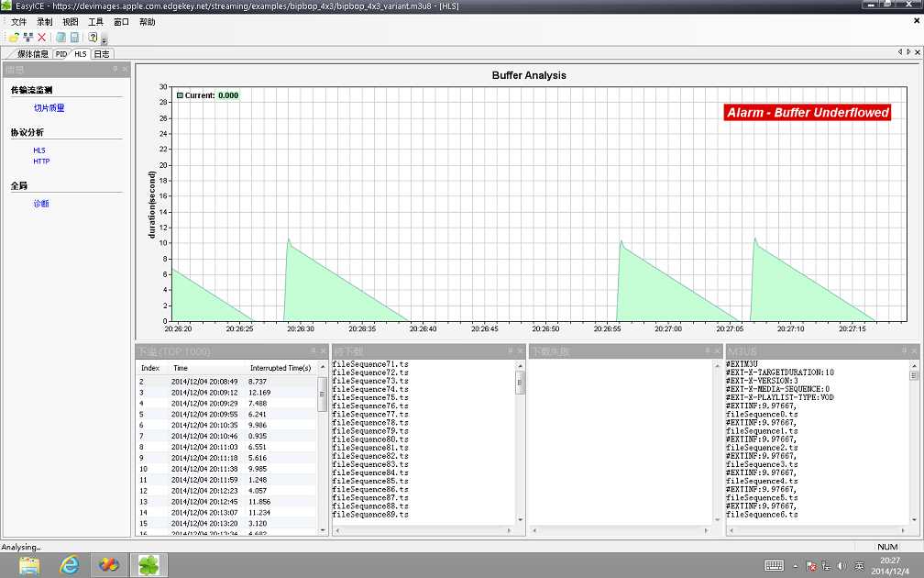924x578 pixels.
Task: Close the active HLS tab view
Action: (917, 52)
